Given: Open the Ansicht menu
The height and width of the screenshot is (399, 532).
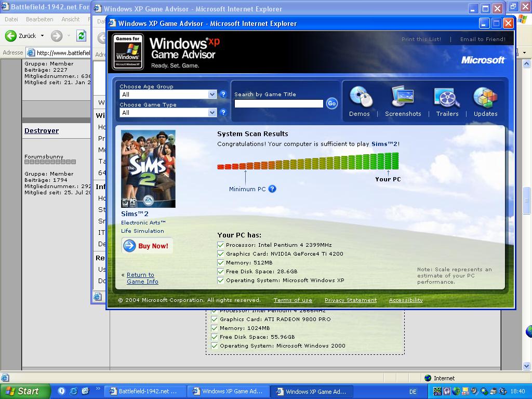Looking at the screenshot, I should pyautogui.click(x=71, y=19).
